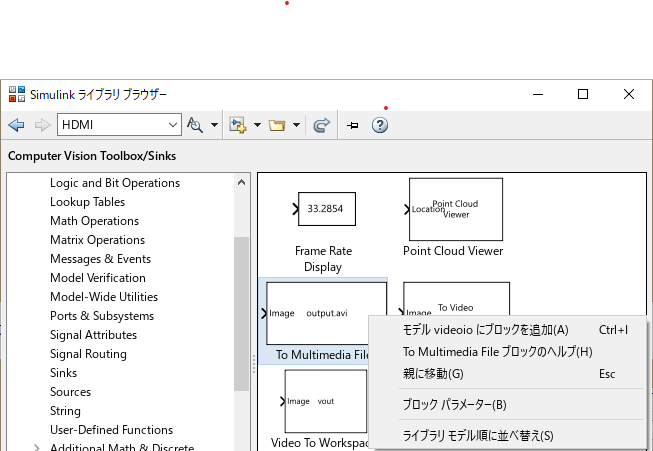Select Math Operations library
Image resolution: width=653 pixels, height=451 pixels.
95,221
